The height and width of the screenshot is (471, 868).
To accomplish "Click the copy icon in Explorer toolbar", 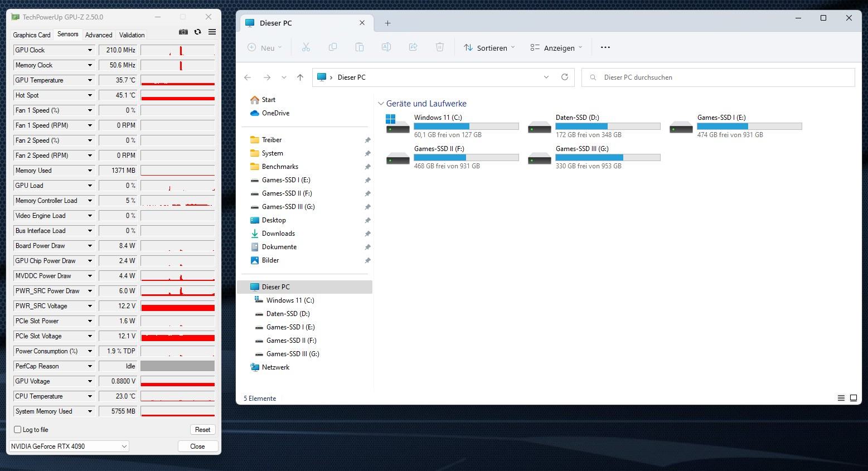I will coord(333,47).
